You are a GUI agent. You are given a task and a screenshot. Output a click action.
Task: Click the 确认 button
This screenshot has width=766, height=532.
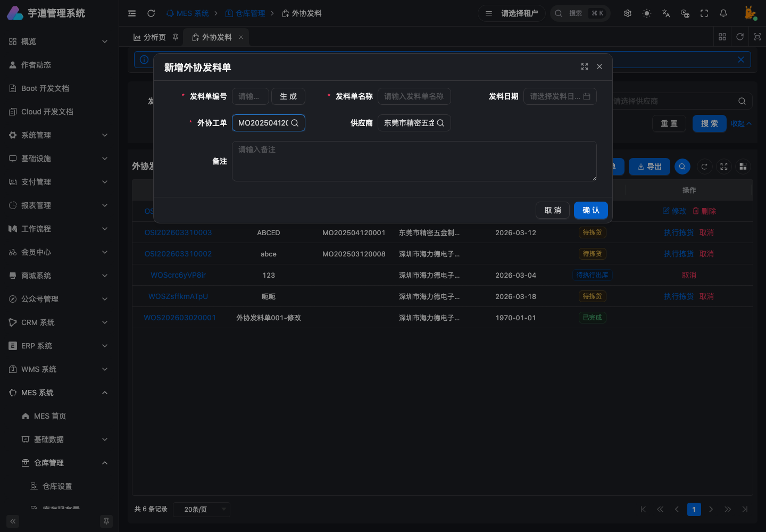click(591, 210)
